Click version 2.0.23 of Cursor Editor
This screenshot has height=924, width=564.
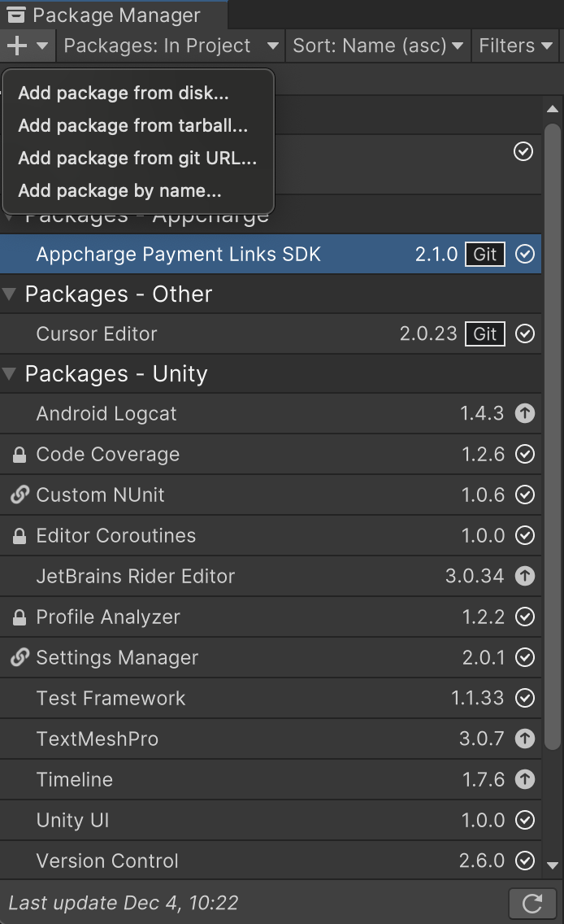[x=428, y=333]
